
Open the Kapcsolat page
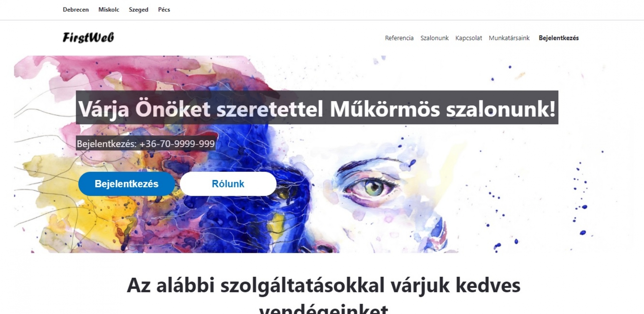(469, 38)
